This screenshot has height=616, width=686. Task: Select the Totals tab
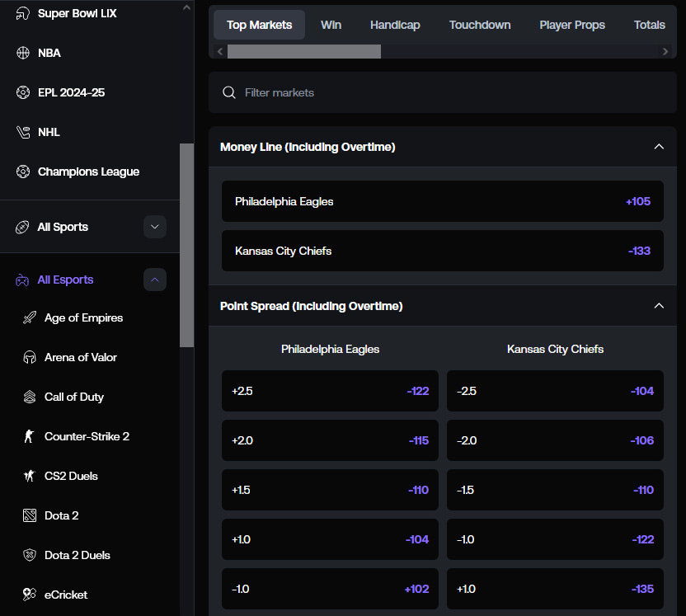coord(650,25)
